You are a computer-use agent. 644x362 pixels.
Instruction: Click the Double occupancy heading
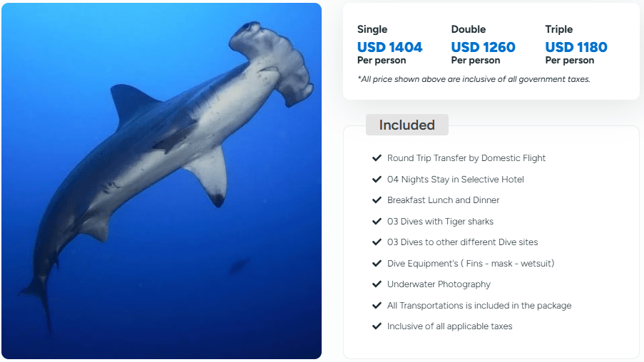[x=468, y=29]
